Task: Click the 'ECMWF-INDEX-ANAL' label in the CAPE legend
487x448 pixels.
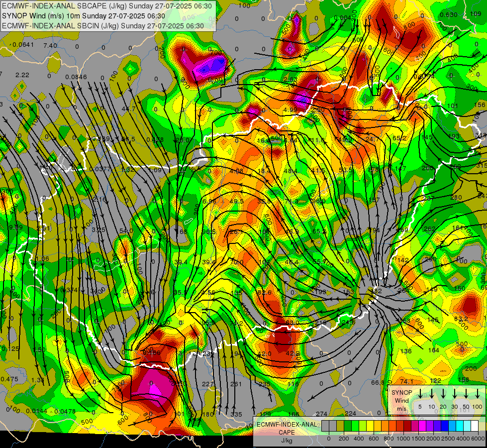Action: [287, 425]
